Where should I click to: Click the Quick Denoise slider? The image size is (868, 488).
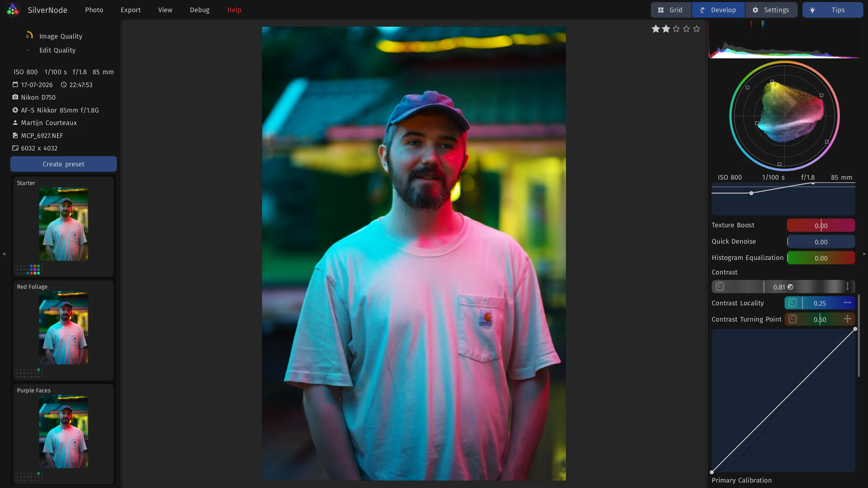[x=821, y=242]
